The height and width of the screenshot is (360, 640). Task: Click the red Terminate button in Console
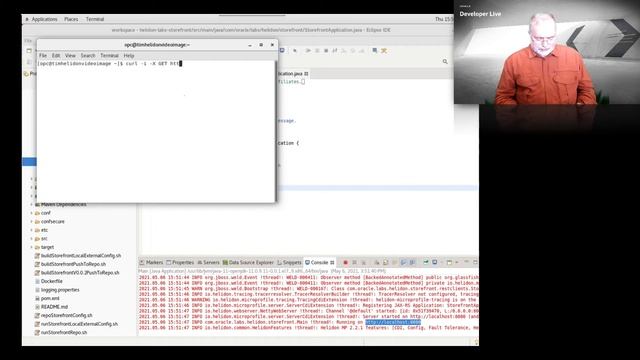click(345, 262)
